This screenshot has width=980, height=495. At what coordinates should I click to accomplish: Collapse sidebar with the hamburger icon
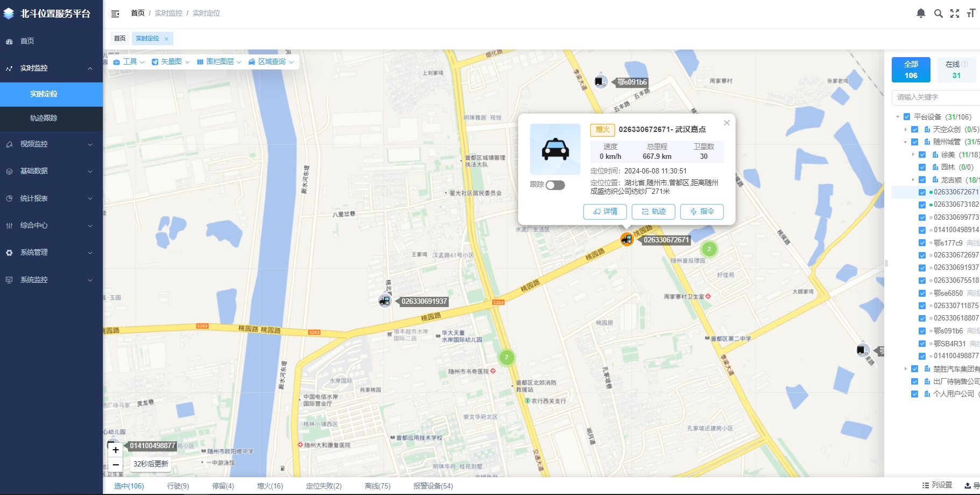coord(115,13)
